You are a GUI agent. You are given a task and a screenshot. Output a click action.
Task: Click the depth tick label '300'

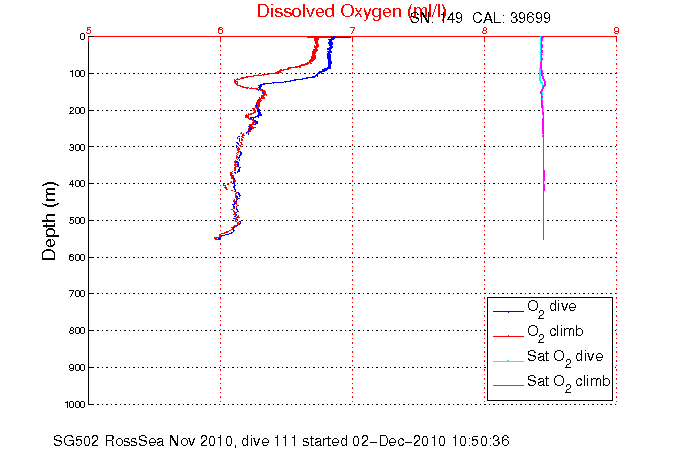point(76,147)
